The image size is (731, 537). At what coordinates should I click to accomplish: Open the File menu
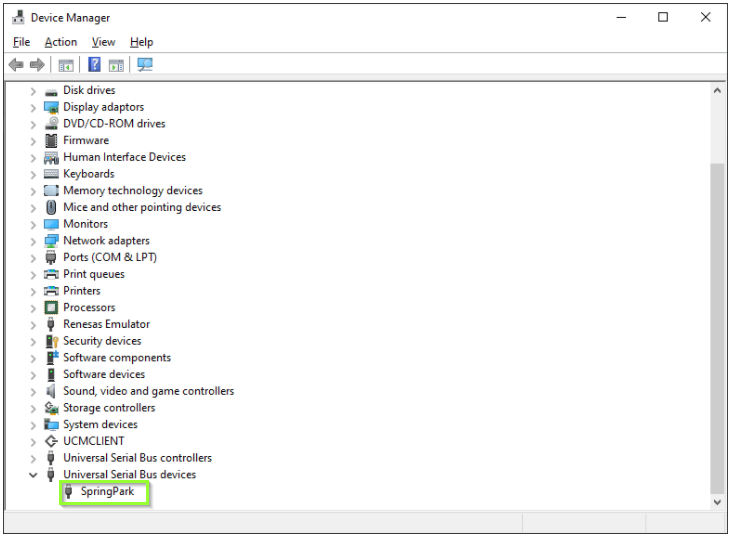21,42
